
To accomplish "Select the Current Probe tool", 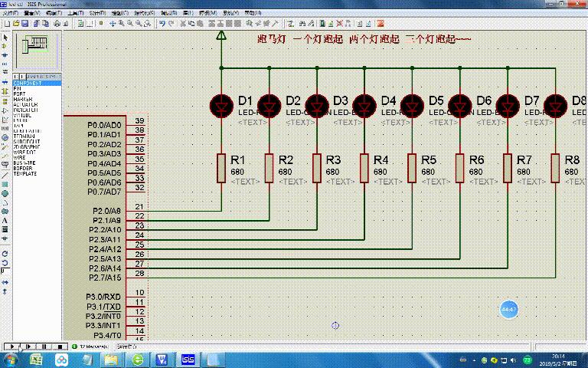I will pyautogui.click(x=5, y=156).
